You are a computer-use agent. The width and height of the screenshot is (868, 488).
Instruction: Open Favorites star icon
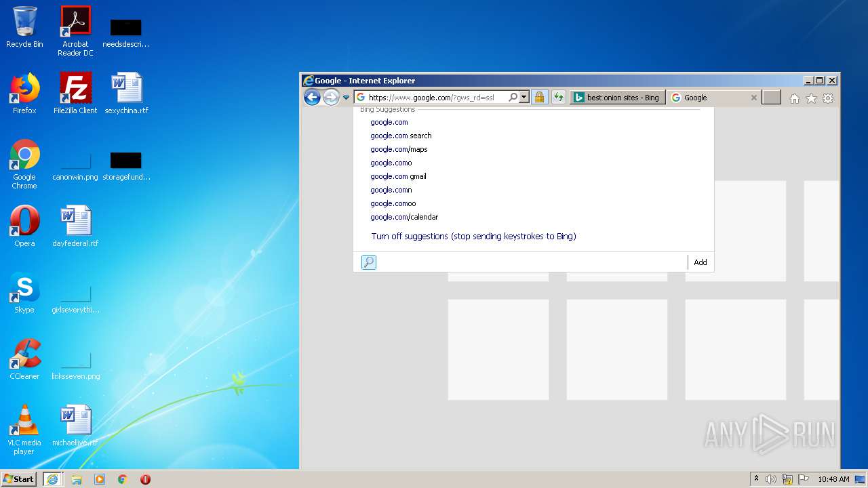[811, 98]
